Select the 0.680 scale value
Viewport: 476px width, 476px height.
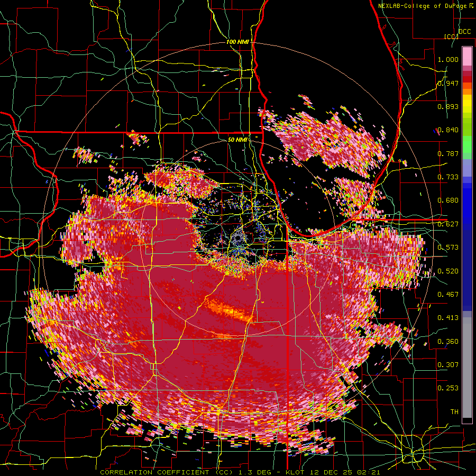pyautogui.click(x=448, y=200)
